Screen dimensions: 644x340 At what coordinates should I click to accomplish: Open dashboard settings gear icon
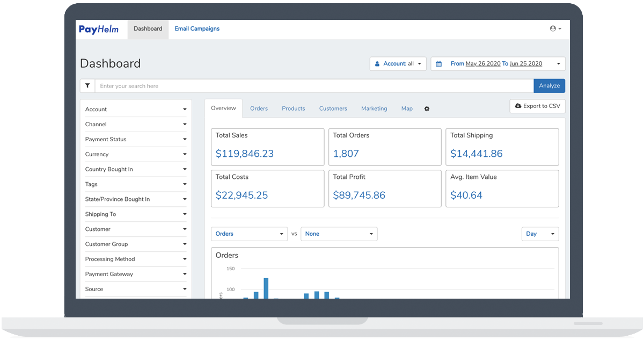pyautogui.click(x=427, y=108)
